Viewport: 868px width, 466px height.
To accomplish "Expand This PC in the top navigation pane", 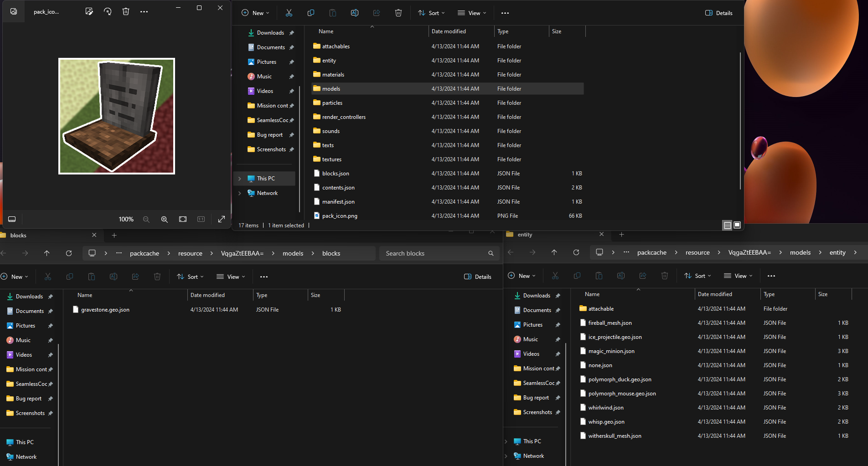I will pos(240,179).
